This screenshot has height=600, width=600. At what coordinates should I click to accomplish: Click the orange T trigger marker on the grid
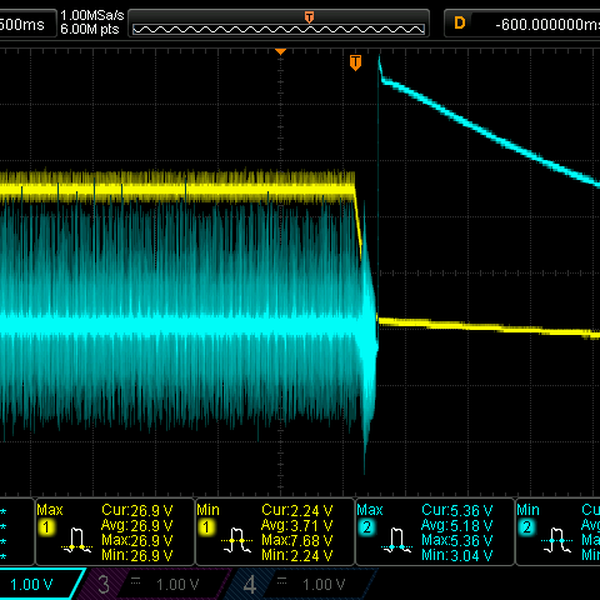[x=355, y=62]
